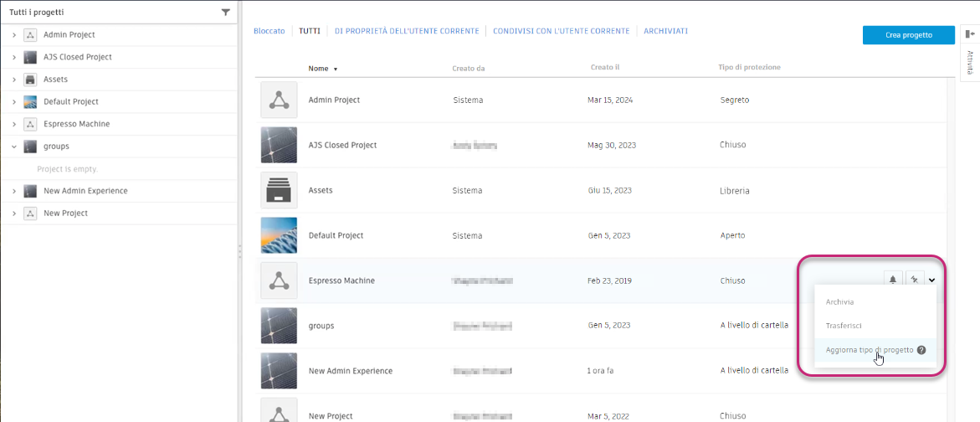Click the Tipo di protezione column header
980x422 pixels.
tap(749, 67)
